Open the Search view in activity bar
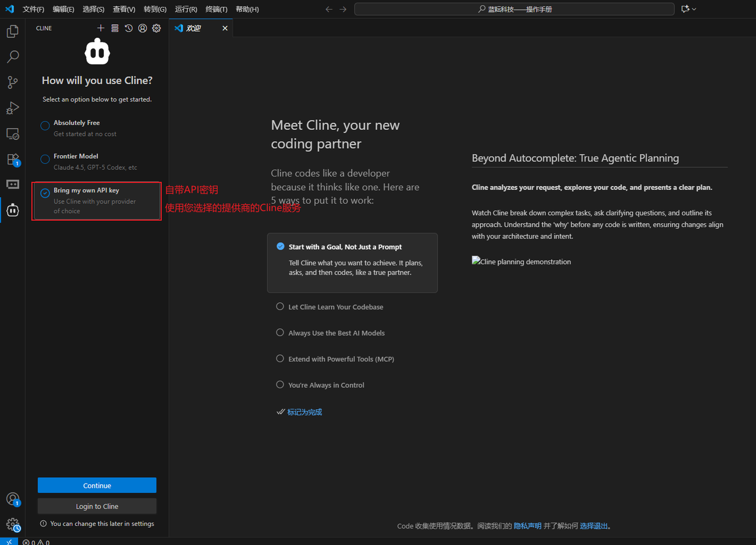 (x=12, y=57)
